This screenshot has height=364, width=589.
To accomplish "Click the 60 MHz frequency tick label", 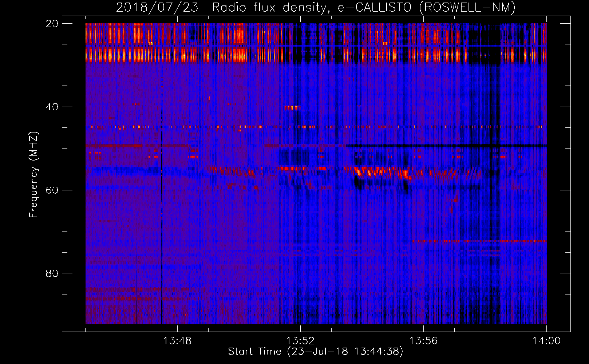I will coord(52,190).
